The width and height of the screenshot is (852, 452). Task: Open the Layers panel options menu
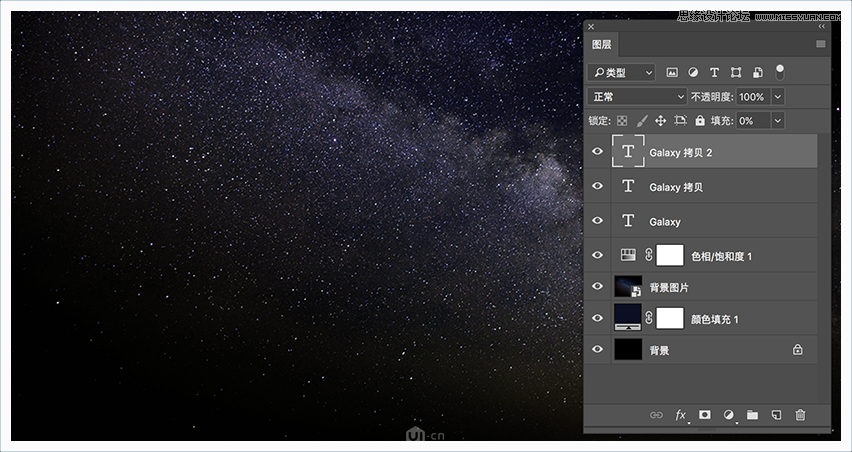(x=821, y=45)
